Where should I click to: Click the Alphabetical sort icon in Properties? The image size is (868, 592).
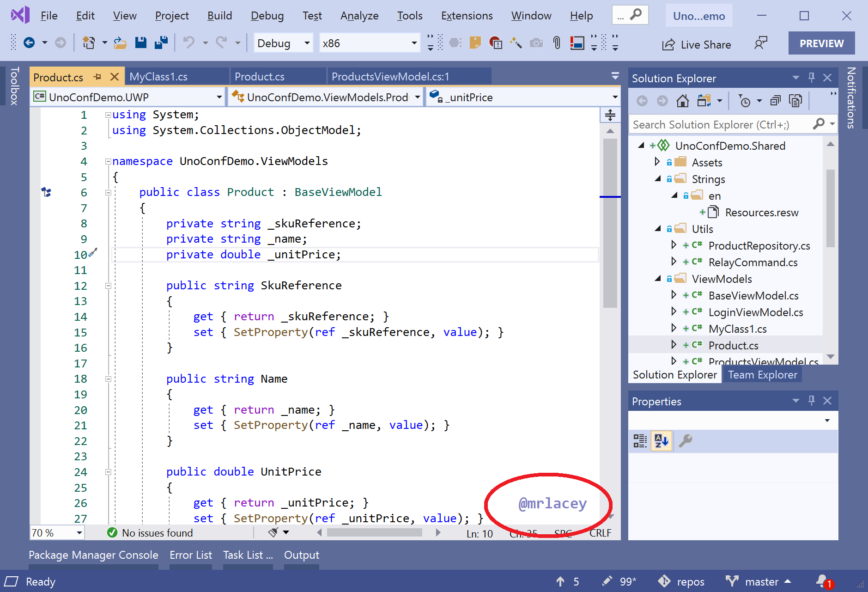point(662,441)
